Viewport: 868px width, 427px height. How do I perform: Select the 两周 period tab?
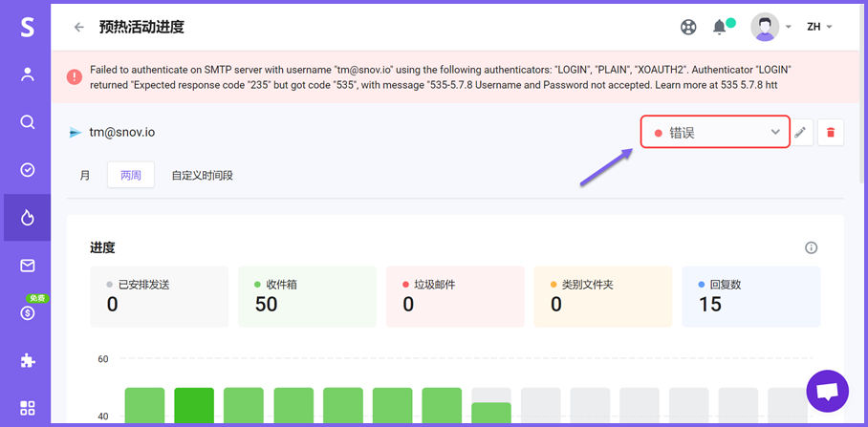click(x=131, y=176)
